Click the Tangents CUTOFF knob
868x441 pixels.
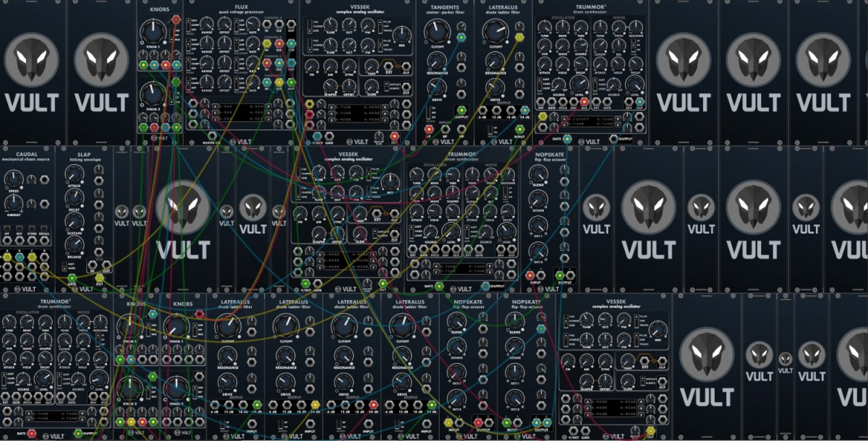pos(437,31)
